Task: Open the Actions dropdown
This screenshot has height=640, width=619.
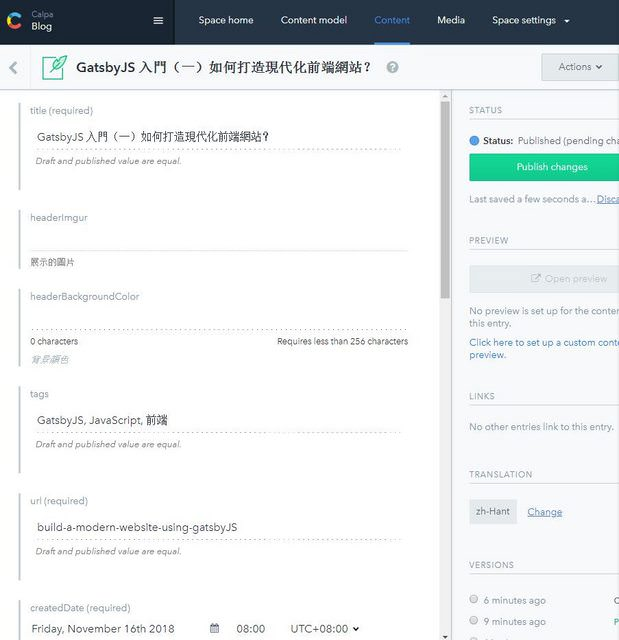Action: (x=580, y=67)
